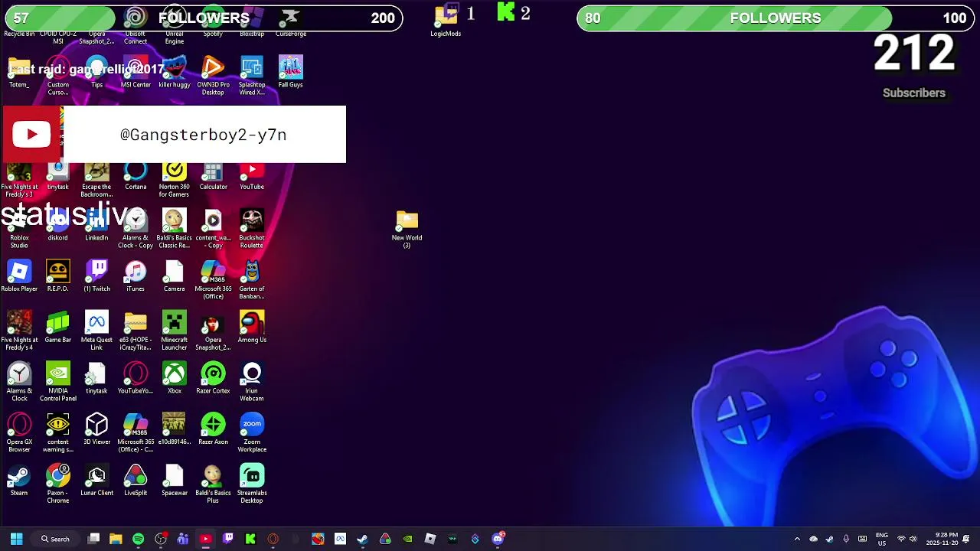Launch LiveSplit from the desktop
The image size is (980, 551).
pyautogui.click(x=136, y=481)
